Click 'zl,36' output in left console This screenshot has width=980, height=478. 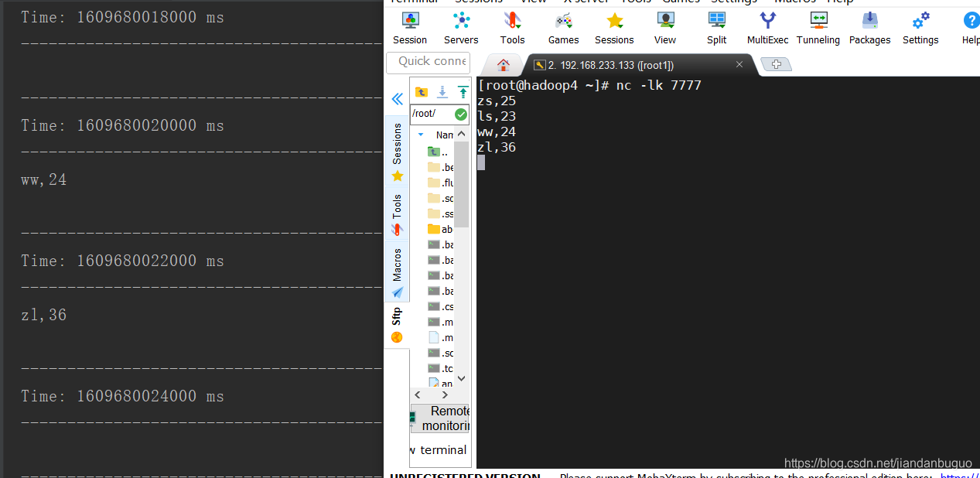tap(44, 316)
